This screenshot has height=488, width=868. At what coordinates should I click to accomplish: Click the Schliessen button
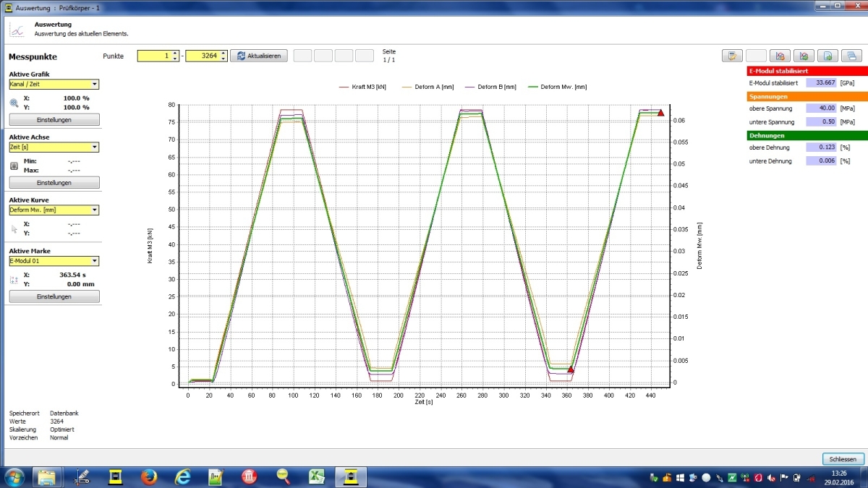(843, 459)
